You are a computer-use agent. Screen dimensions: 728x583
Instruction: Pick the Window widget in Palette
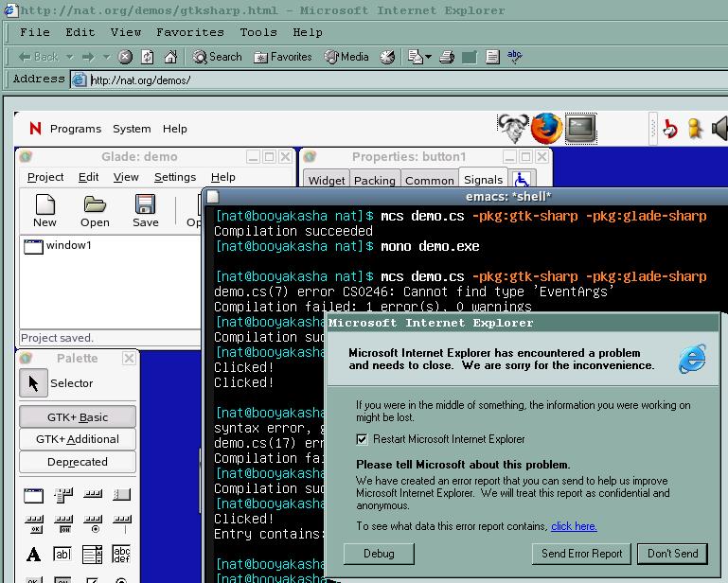click(33, 495)
